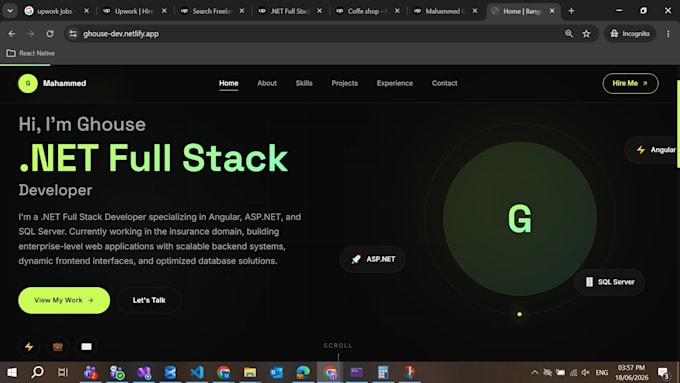680x383 pixels.
Task: Click the green G logo beside Mahammed
Action: tap(28, 83)
